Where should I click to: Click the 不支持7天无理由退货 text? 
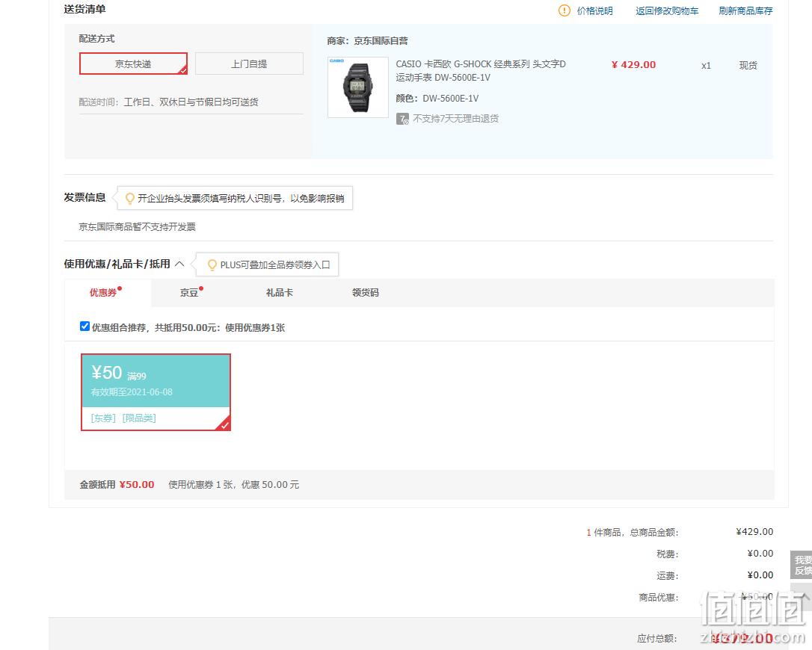pos(455,119)
